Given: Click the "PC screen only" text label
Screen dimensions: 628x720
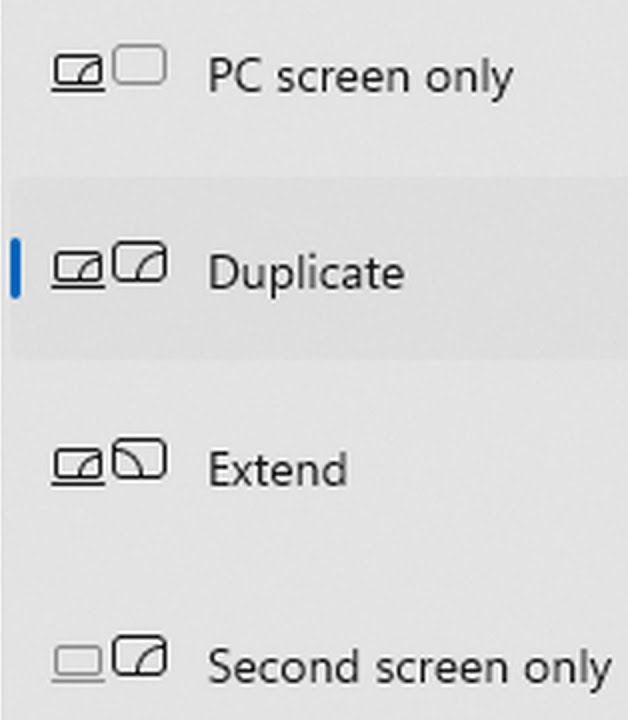Looking at the screenshot, I should coord(360,76).
